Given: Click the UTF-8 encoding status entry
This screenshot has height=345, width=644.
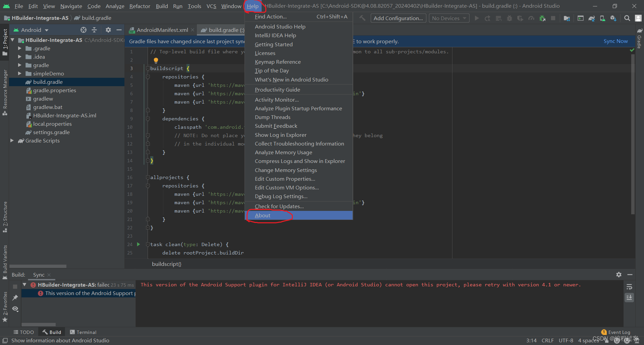Looking at the screenshot, I should coord(566,340).
